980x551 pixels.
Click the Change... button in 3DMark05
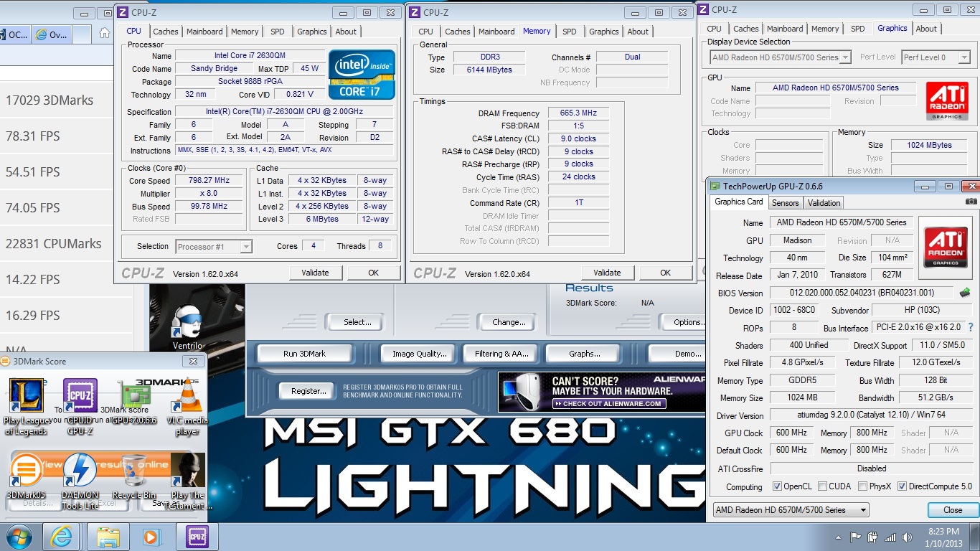pos(509,322)
